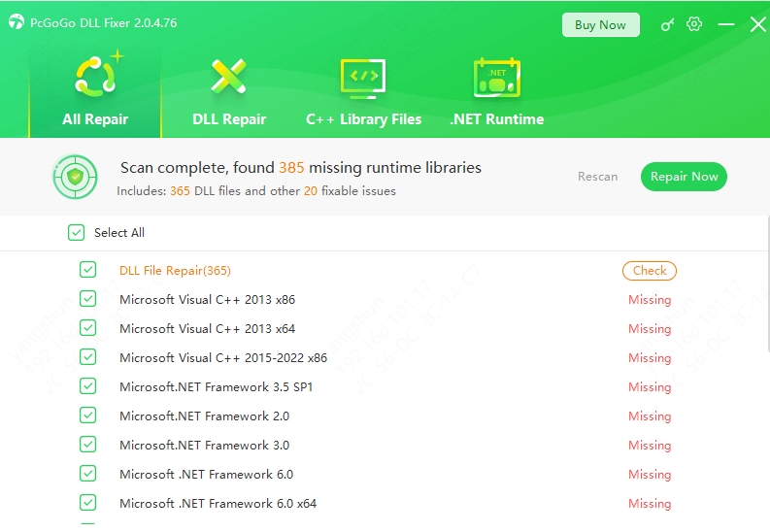Click the scan complete summary headline
This screenshot has width=770, height=532.
301,168
